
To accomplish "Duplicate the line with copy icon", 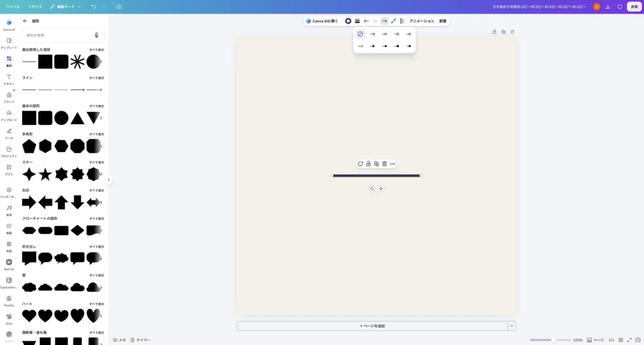I will pos(376,163).
